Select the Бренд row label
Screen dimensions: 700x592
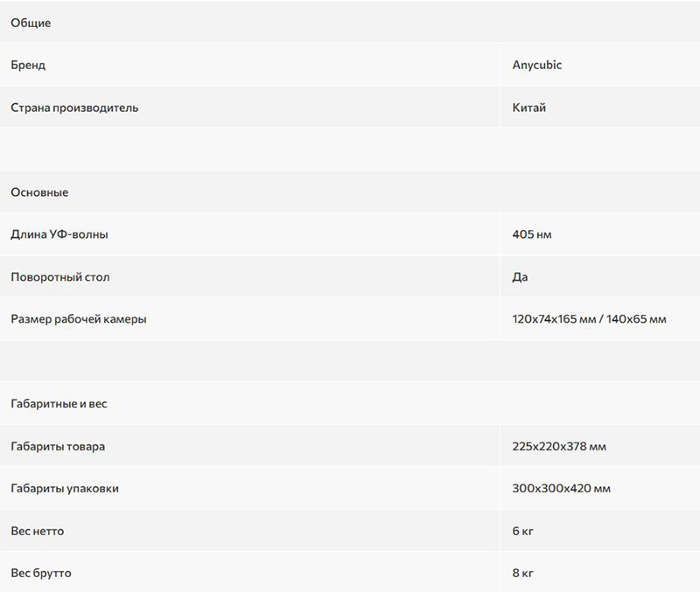[x=28, y=65]
